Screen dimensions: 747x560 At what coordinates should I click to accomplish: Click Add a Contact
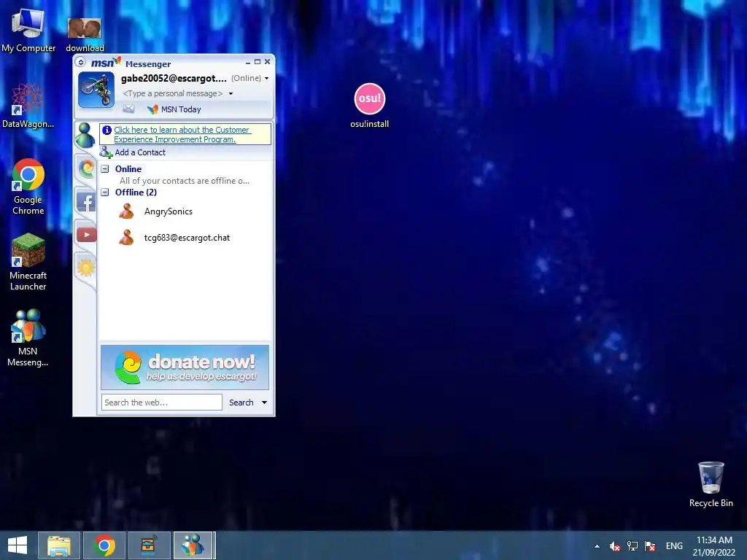point(133,152)
